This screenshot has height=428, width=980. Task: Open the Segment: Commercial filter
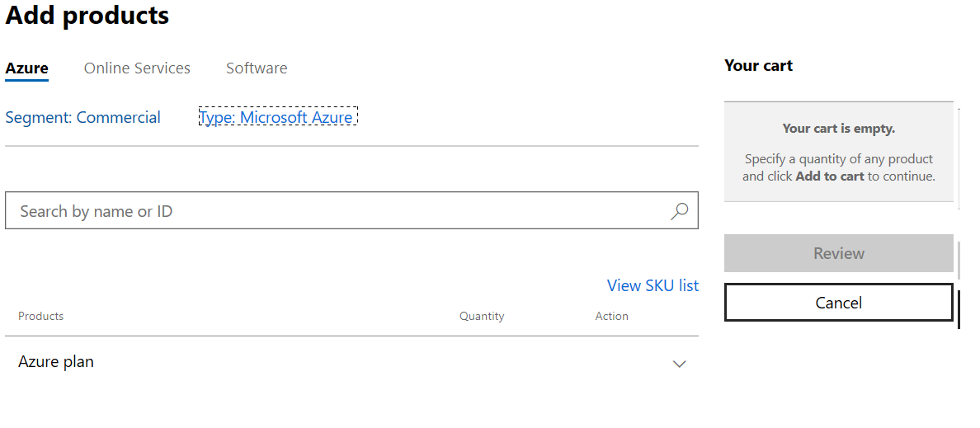tap(82, 118)
